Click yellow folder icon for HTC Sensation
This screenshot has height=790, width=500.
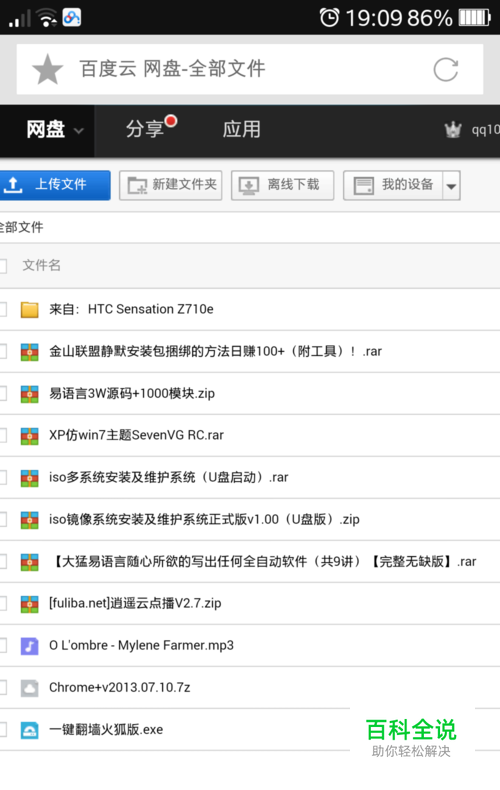point(30,309)
